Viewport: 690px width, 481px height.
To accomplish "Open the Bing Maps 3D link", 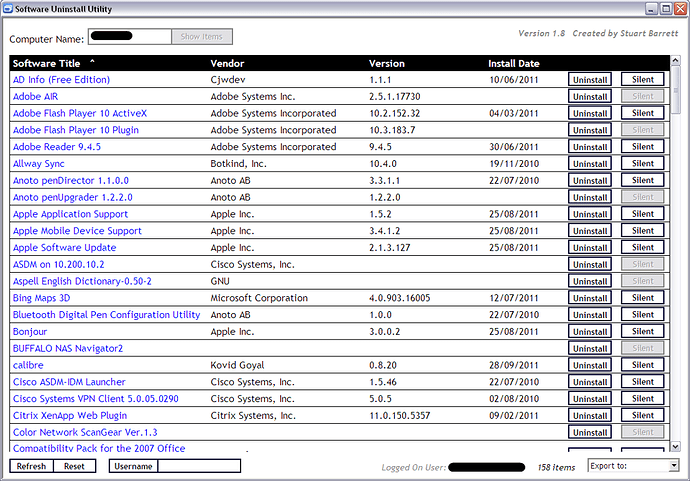I will tap(41, 298).
